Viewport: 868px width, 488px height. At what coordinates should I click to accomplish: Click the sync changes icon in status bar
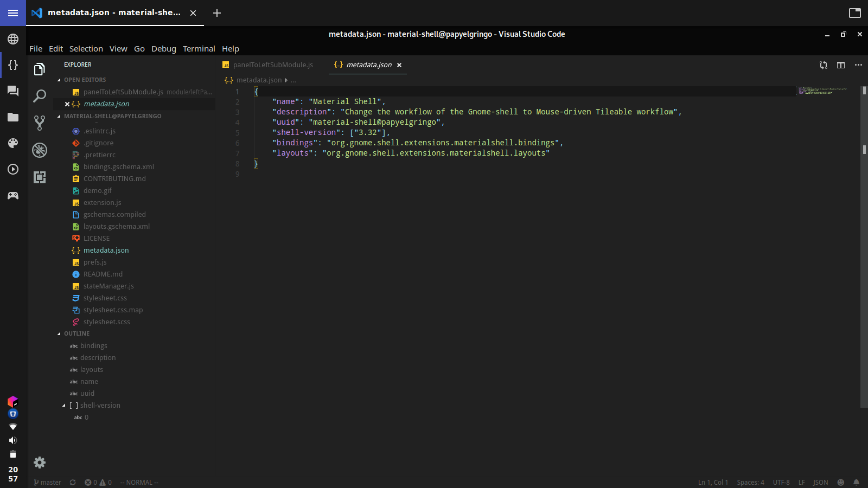pos(73,482)
